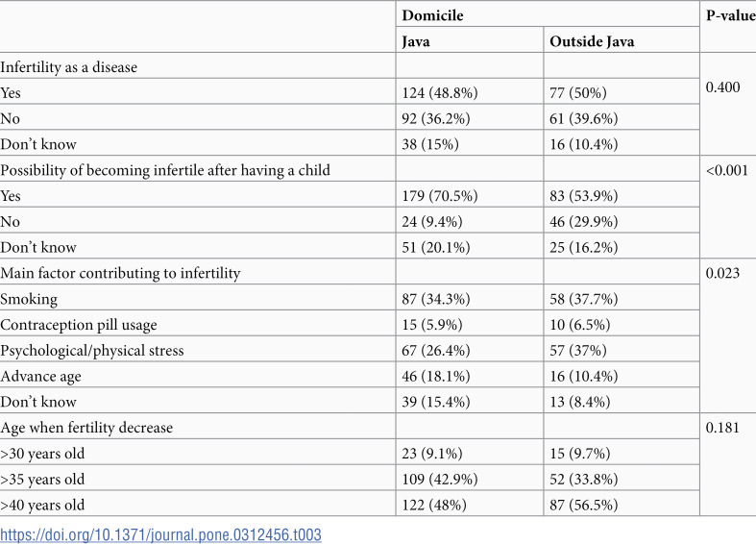Click the P-value column header
Image resolution: width=756 pixels, height=544 pixels.
(x=730, y=15)
